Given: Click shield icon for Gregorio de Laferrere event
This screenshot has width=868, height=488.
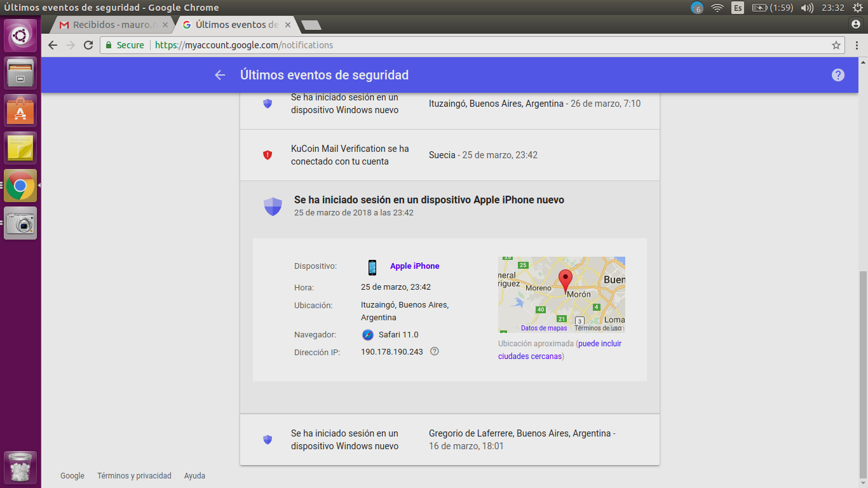Looking at the screenshot, I should pyautogui.click(x=268, y=440).
